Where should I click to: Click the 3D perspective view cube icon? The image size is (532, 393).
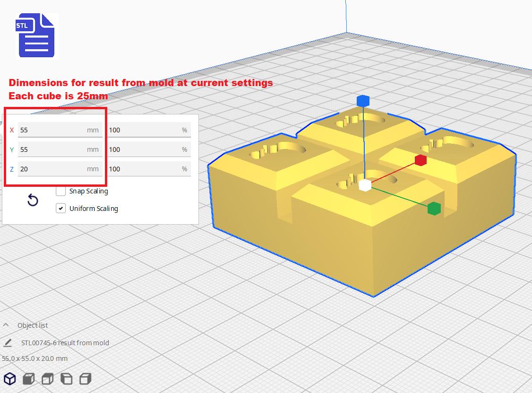point(10,378)
